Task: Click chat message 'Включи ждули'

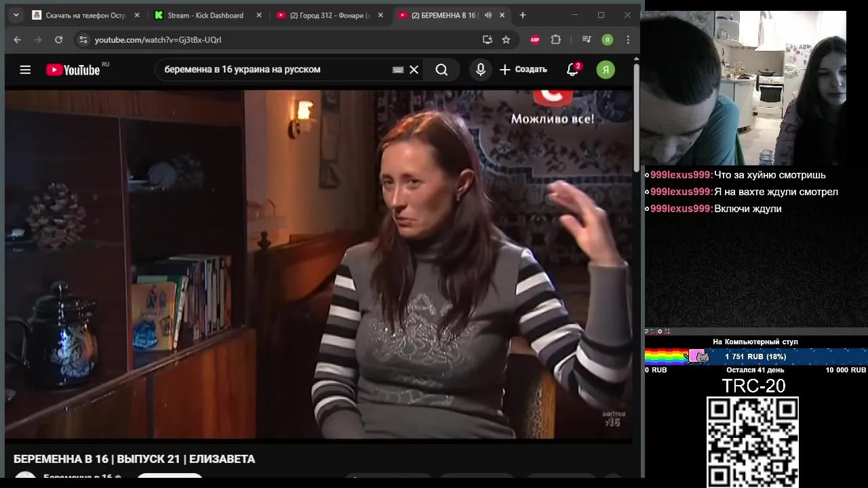Action: click(747, 209)
